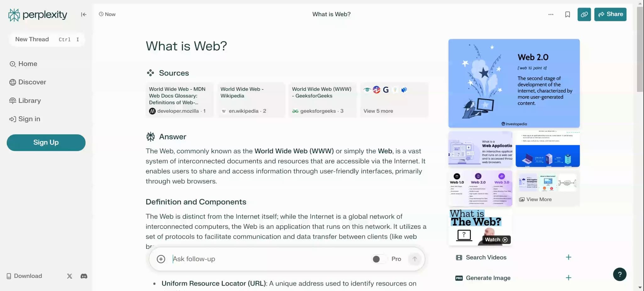
Task: Toggle the Pro search switch
Action: [x=378, y=259]
